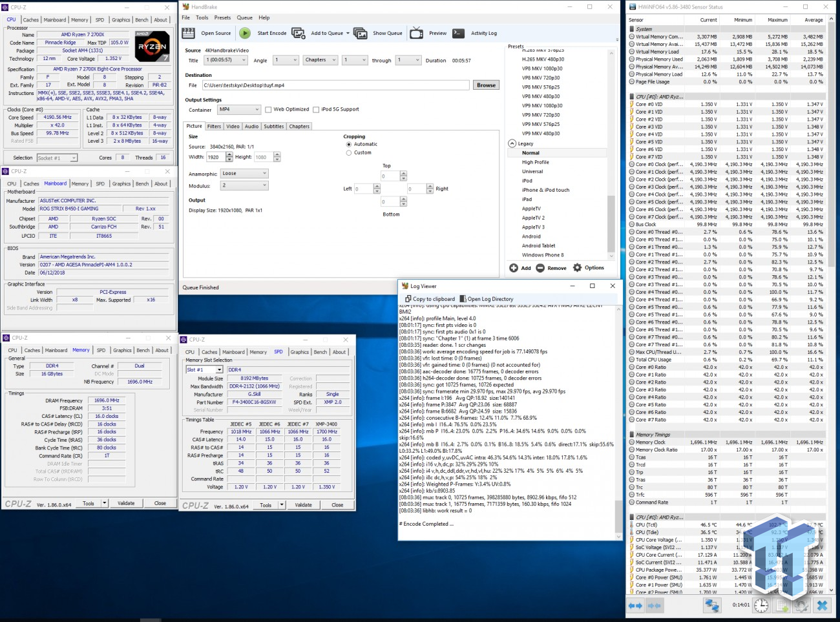This screenshot has width=840, height=622.
Task: Open HandBrake File menu
Action: [x=186, y=17]
